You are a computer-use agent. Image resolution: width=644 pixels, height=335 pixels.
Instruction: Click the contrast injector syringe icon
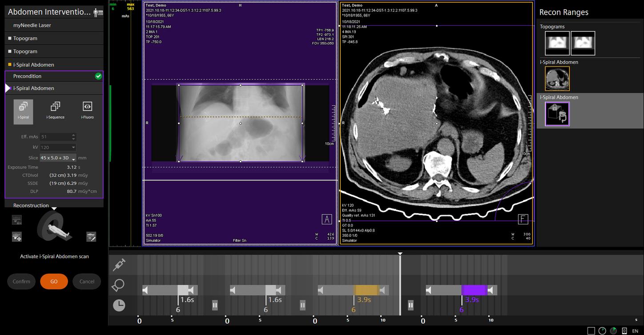[x=119, y=265]
